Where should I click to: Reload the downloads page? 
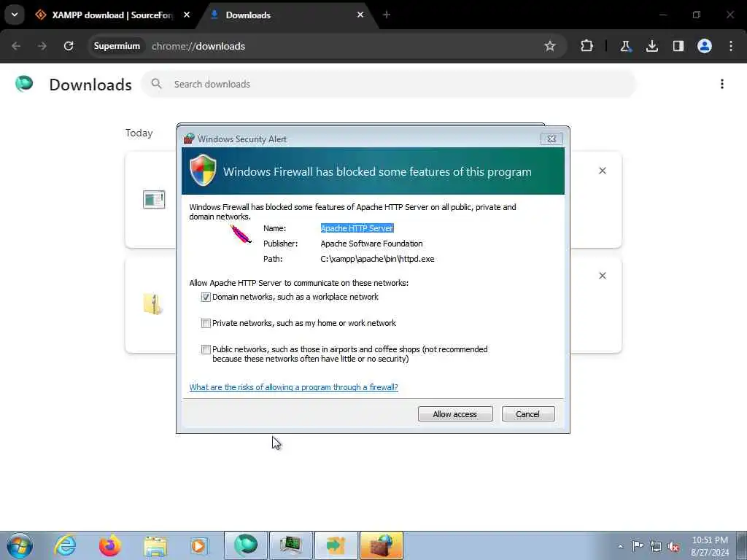pos(69,46)
